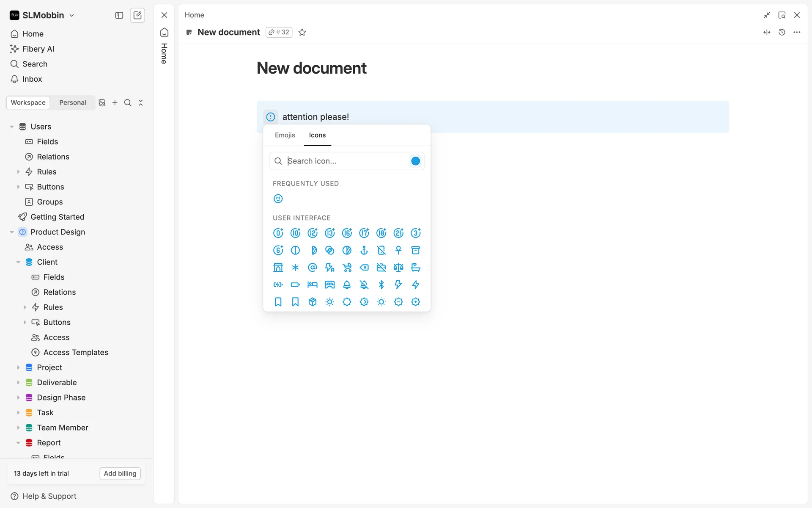Pick the bell icon from grid
Viewport: 812px width, 508px height.
click(x=347, y=284)
